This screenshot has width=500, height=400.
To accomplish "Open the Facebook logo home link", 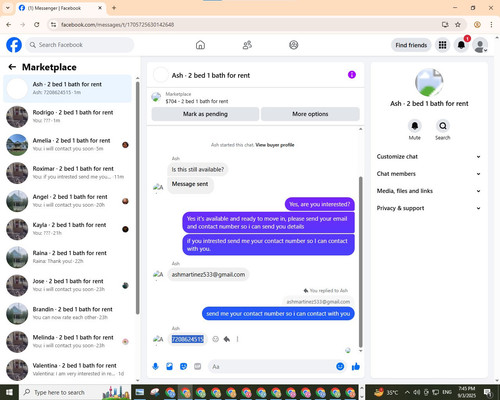I will coord(14,45).
